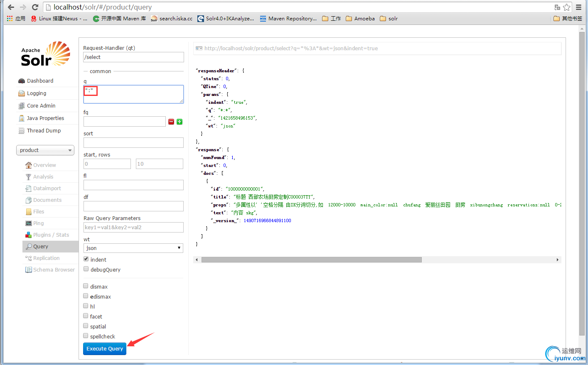Open the Documents icon
The height and width of the screenshot is (365, 588).
point(29,200)
